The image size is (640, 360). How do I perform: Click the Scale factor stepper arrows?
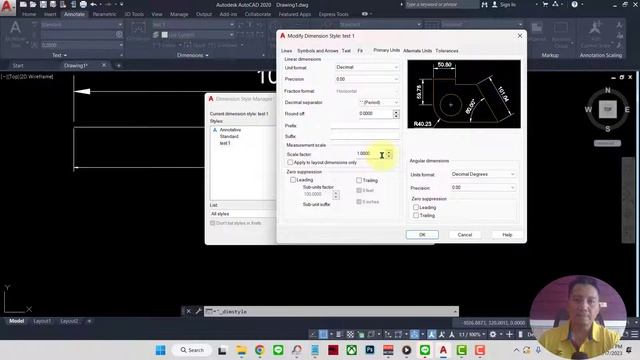click(389, 154)
